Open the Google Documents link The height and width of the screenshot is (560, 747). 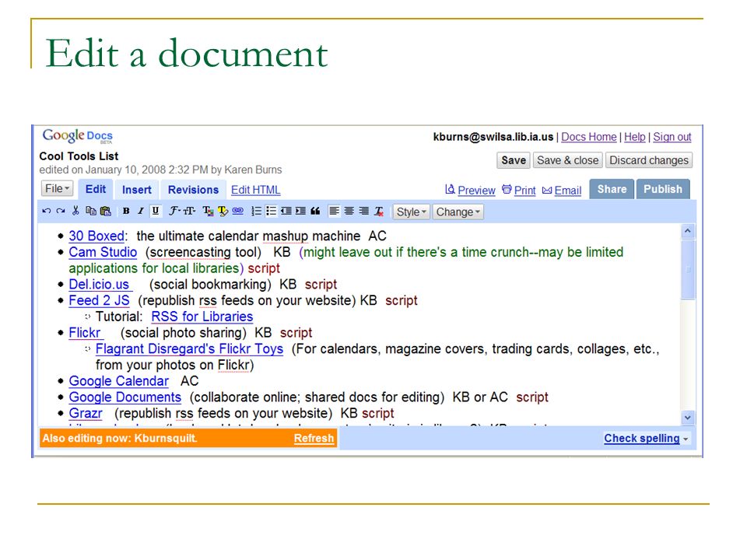coord(124,397)
